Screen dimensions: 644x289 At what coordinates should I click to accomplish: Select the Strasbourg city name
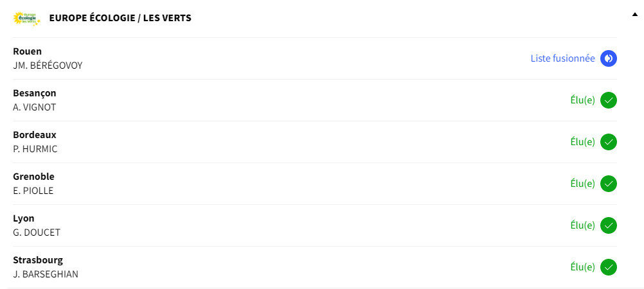(38, 260)
